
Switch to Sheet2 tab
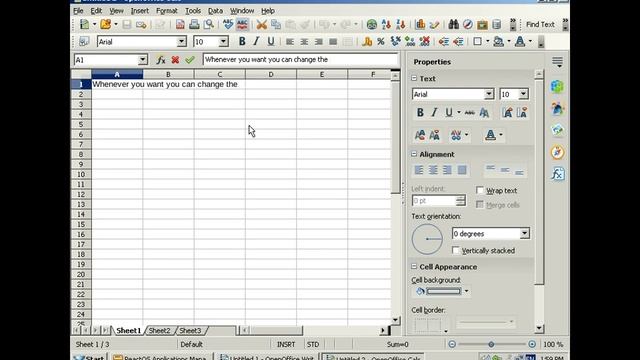[x=159, y=331]
